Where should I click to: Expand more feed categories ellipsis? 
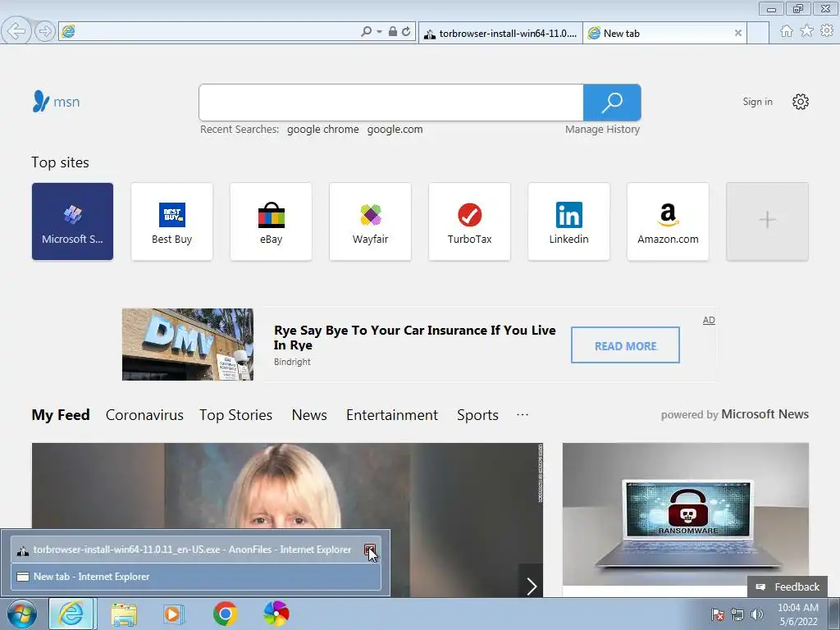(x=523, y=414)
